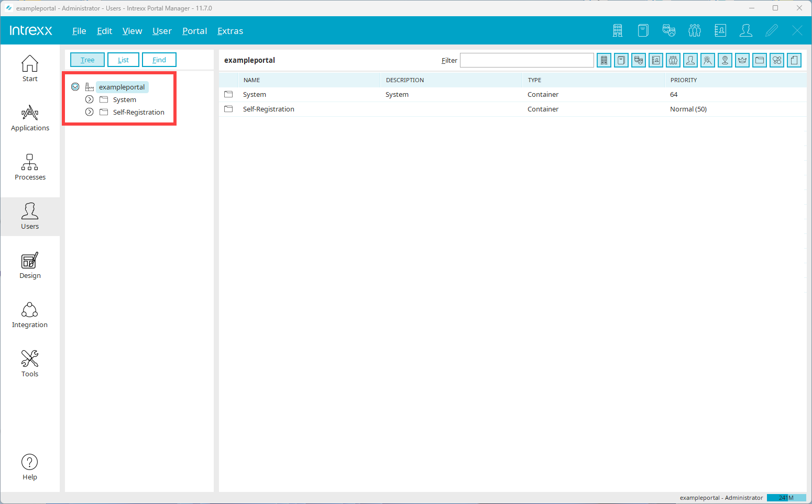
Task: Click the theater masks role icon in header
Action: point(669,31)
